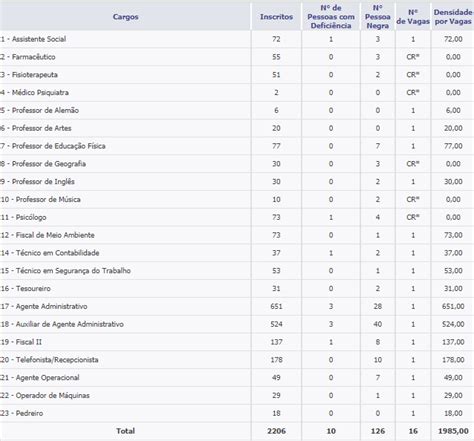This screenshot has height=441, width=474.
Task: Select Professor de Educação Física row
Action: (x=237, y=146)
